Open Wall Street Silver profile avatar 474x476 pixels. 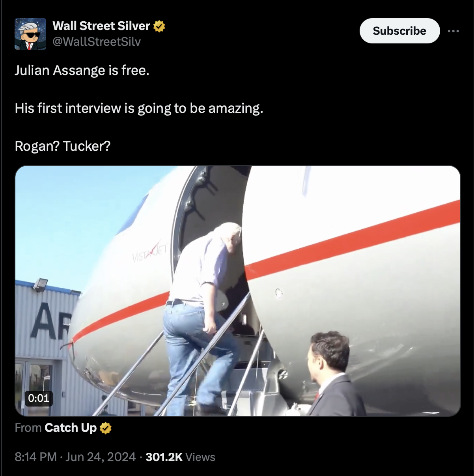click(x=30, y=34)
